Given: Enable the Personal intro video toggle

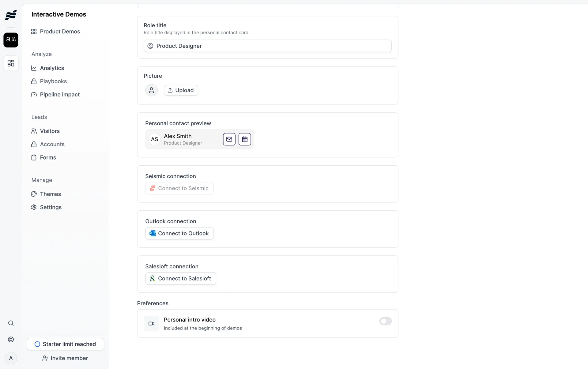Looking at the screenshot, I should [385, 321].
